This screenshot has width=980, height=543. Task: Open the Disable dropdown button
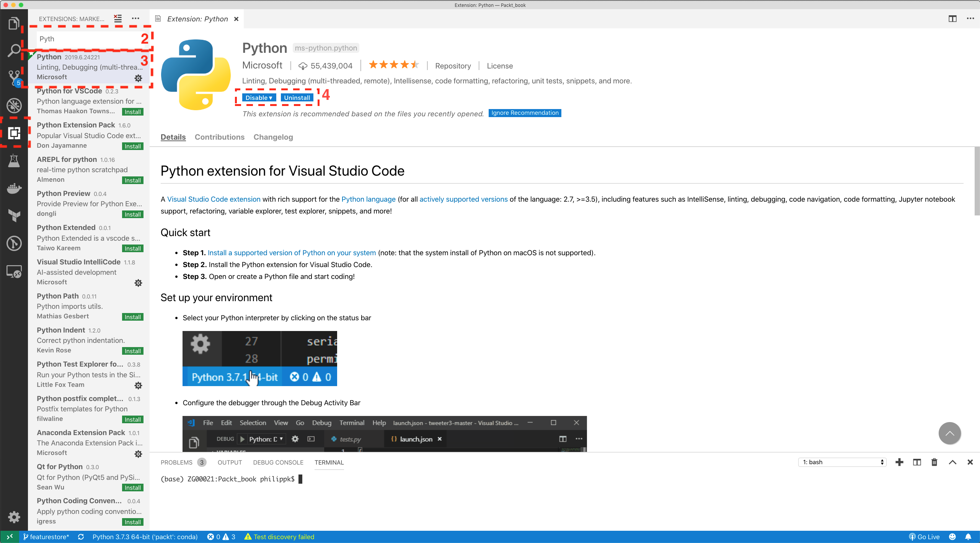[x=259, y=98]
